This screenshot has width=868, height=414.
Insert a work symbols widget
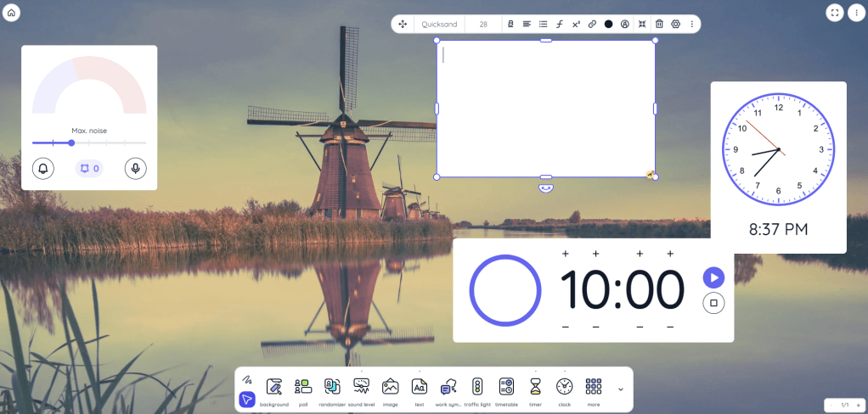(448, 388)
